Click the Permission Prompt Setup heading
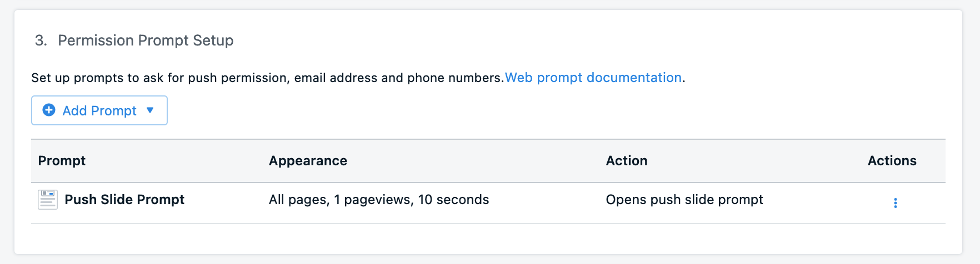The image size is (980, 264). (146, 40)
